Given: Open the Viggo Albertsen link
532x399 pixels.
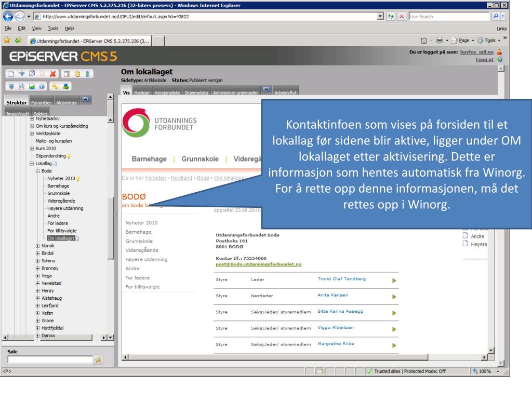Looking at the screenshot, I should click(336, 327).
